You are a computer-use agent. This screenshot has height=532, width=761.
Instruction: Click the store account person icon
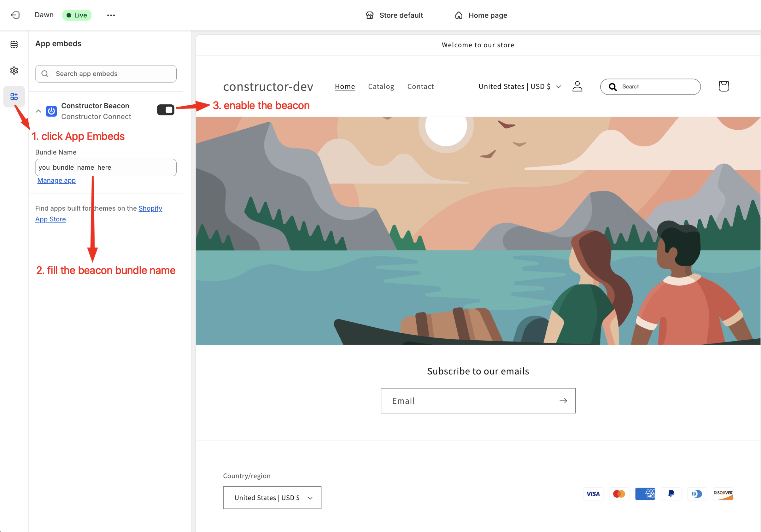coord(577,86)
